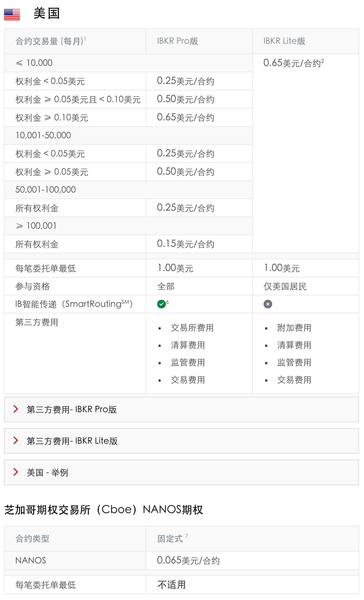This screenshot has height=600, width=364.
Task: Click the red chevron beside 第三方费用- IBKR Lite版
Action: [x=16, y=440]
